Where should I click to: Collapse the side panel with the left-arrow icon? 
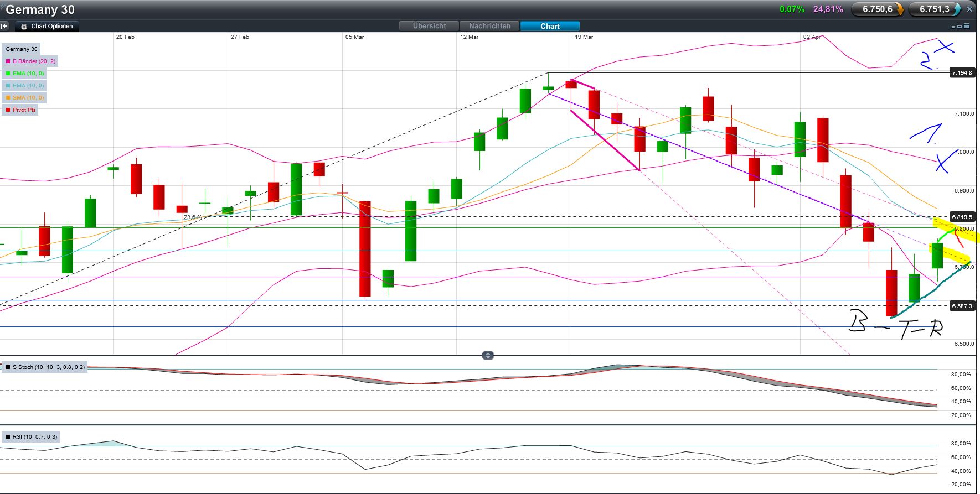(4, 26)
